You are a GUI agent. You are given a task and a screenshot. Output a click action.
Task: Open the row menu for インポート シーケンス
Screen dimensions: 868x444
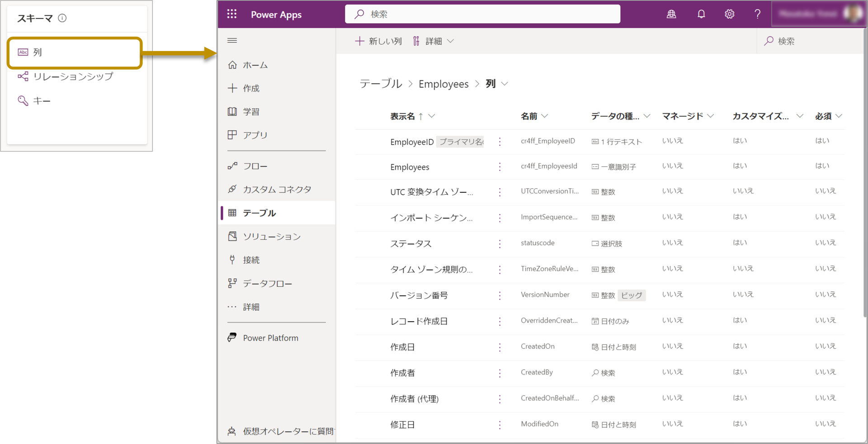(x=500, y=218)
